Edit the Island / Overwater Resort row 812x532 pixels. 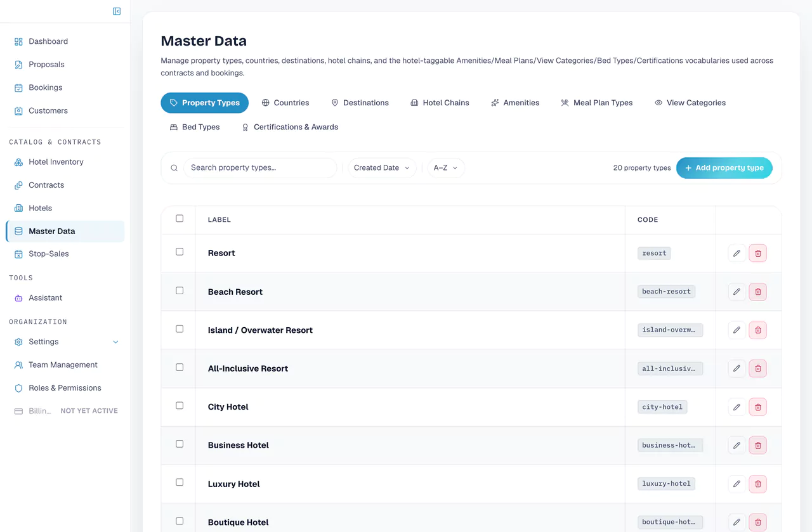[x=737, y=330]
